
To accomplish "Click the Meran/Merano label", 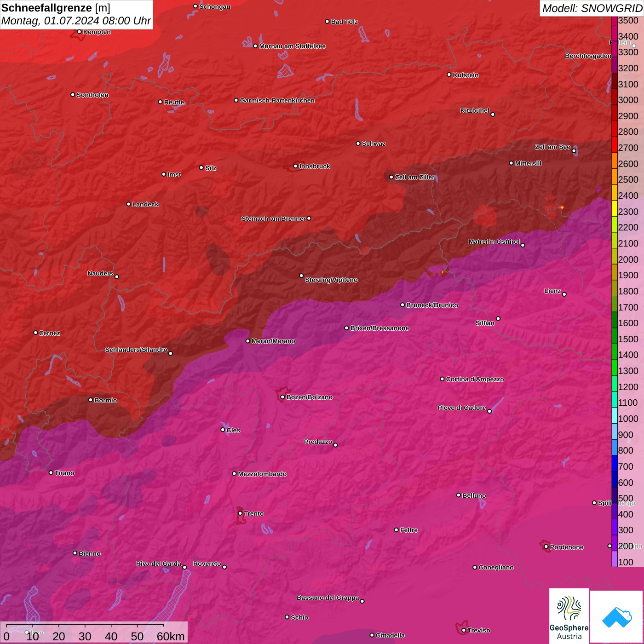I will (x=274, y=341).
